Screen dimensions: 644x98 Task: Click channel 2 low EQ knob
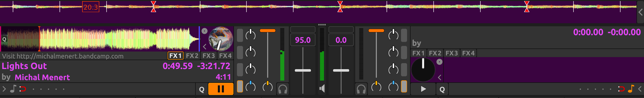[x=393, y=69]
